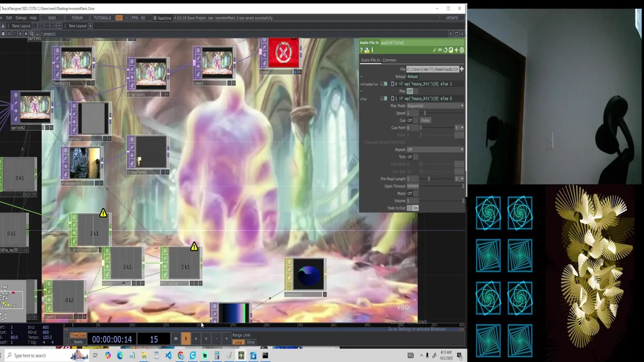Open Task View on taskbar
The width and height of the screenshot is (644, 362).
(x=95, y=355)
